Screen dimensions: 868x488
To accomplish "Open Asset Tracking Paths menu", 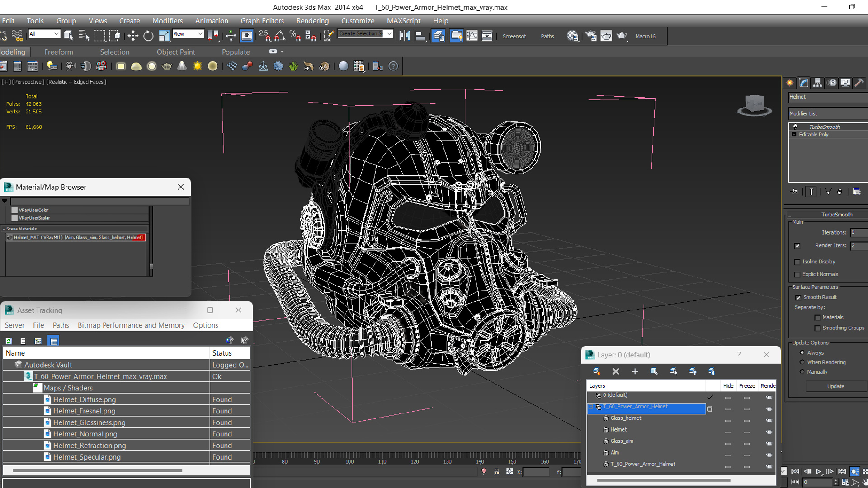I will [x=61, y=325].
